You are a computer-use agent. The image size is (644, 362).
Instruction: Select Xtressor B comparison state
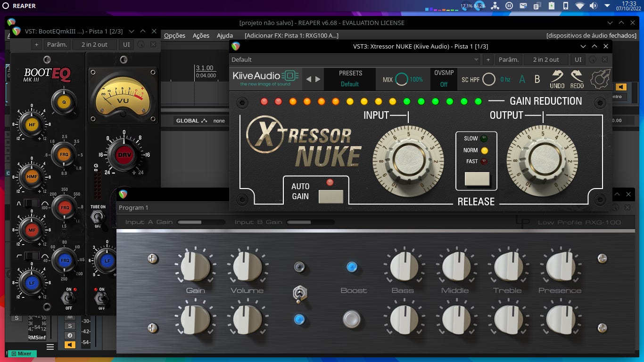click(x=537, y=79)
